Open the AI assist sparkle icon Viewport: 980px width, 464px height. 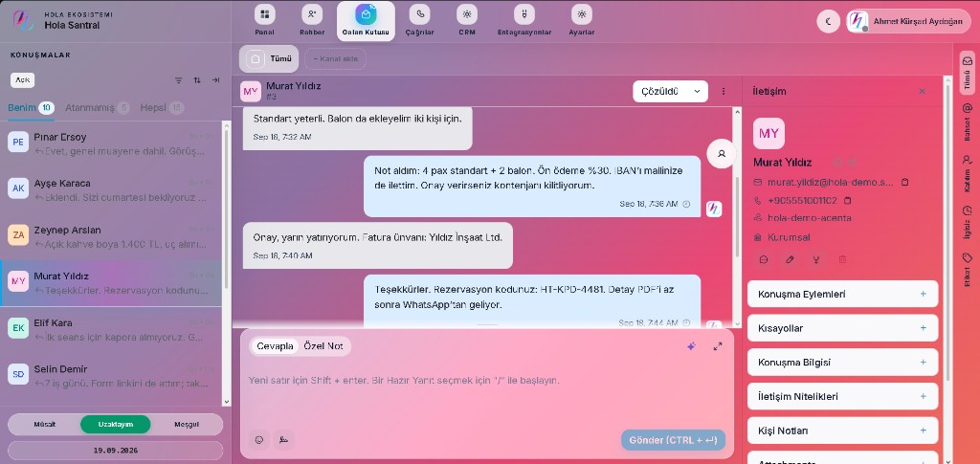pyautogui.click(x=691, y=346)
